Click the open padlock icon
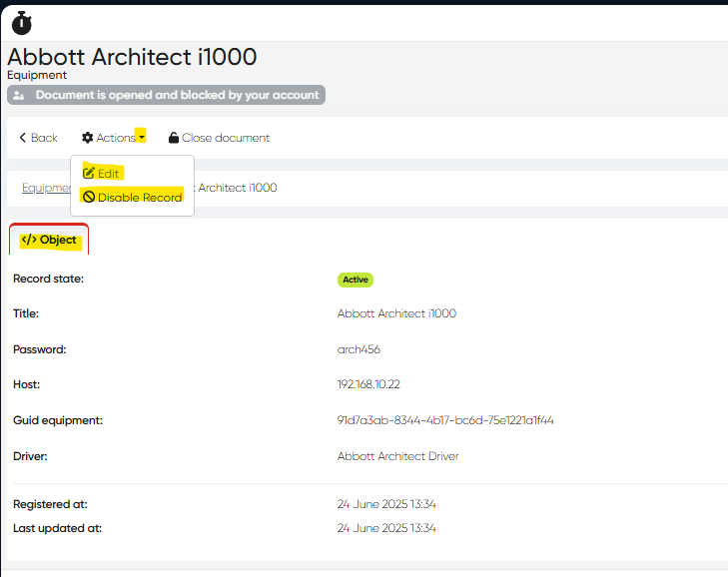The image size is (728, 577). click(174, 138)
